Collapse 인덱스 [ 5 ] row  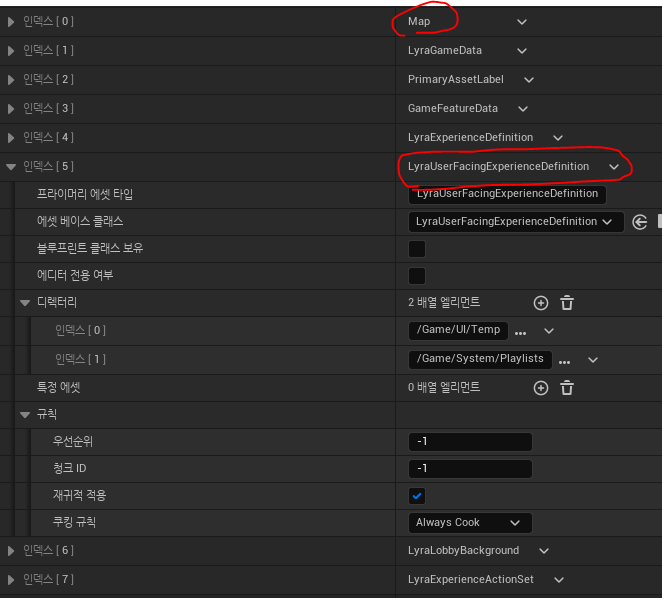[11, 167]
